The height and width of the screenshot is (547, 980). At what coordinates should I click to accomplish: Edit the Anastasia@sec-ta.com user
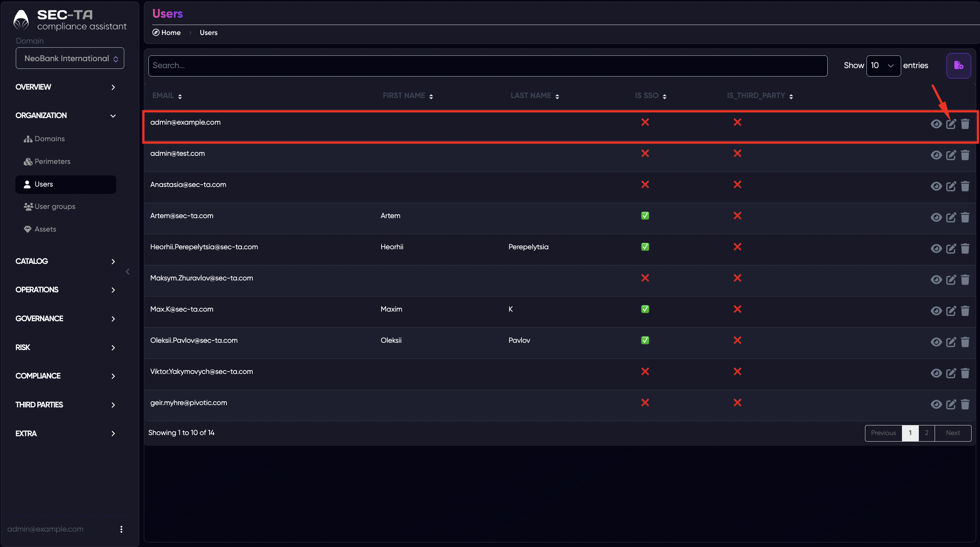tap(951, 186)
